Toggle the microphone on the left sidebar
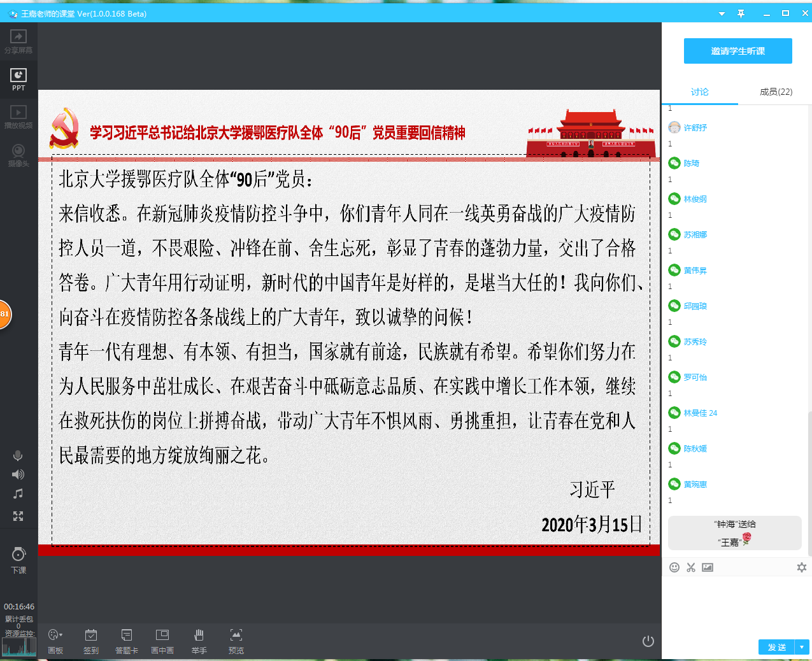This screenshot has width=812, height=661. click(18, 456)
